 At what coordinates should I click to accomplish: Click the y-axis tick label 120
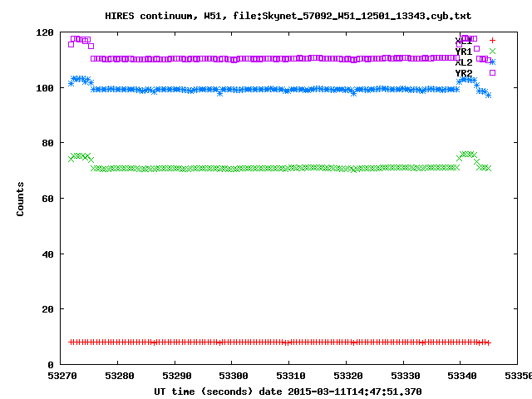(x=45, y=32)
